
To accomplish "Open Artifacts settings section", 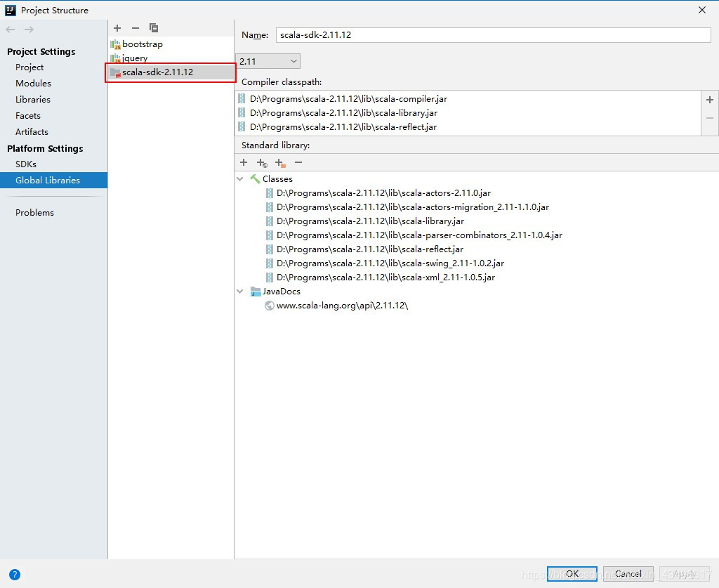I will click(32, 131).
